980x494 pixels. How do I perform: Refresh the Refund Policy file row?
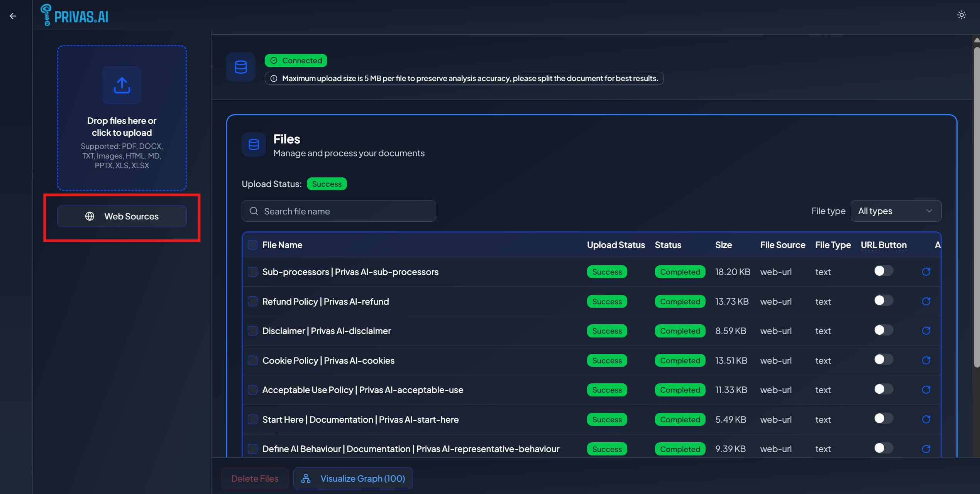click(x=926, y=301)
